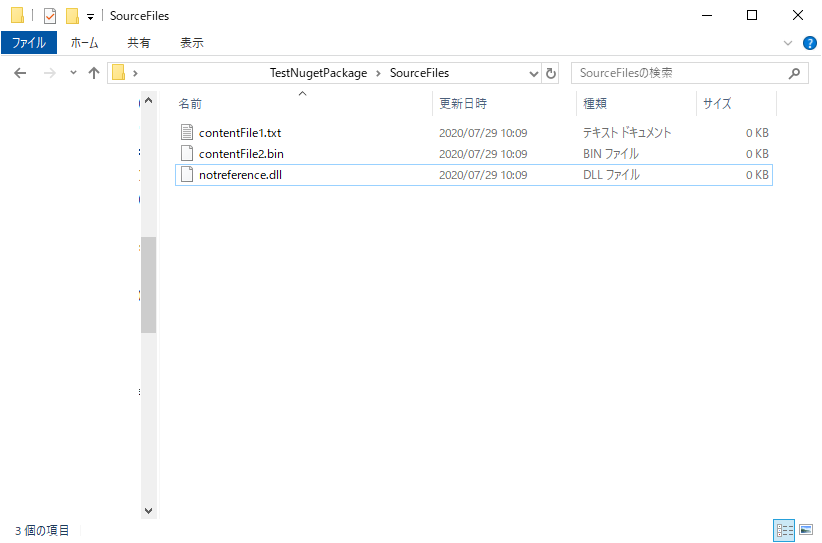The width and height of the screenshot is (822, 543).
Task: Go forward with the right arrow button
Action: (x=50, y=73)
